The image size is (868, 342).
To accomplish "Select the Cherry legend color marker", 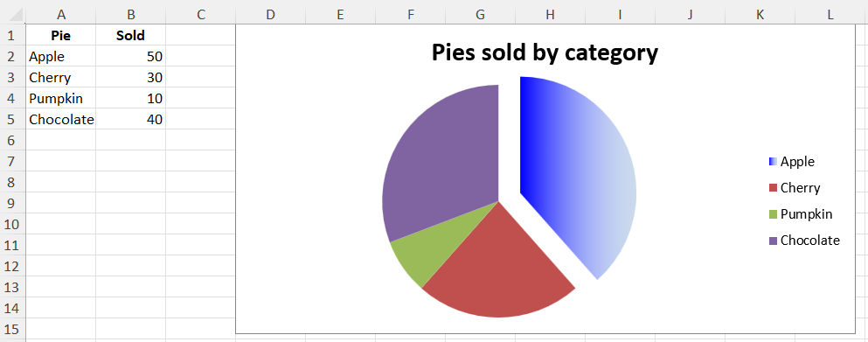I will click(x=774, y=188).
